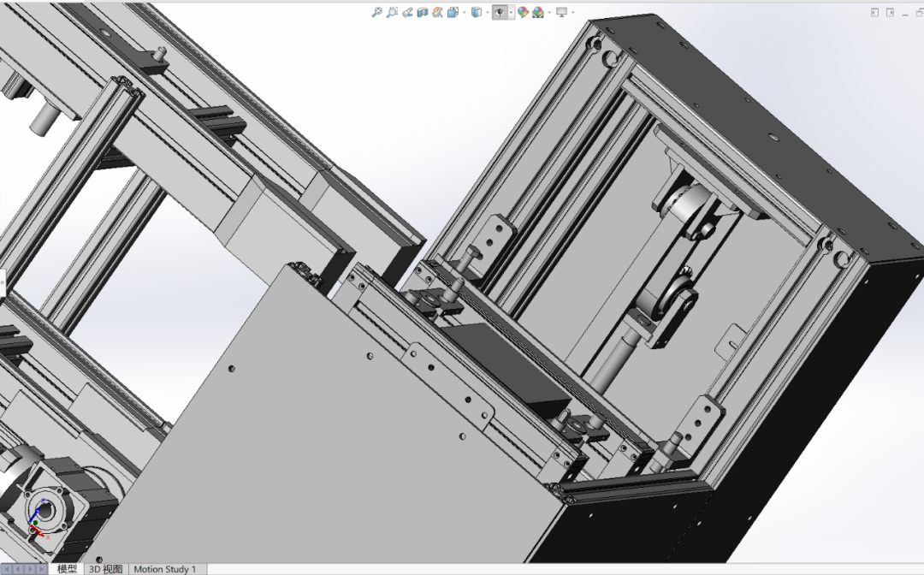
Task: Activate the Previous View icon
Action: (x=407, y=12)
